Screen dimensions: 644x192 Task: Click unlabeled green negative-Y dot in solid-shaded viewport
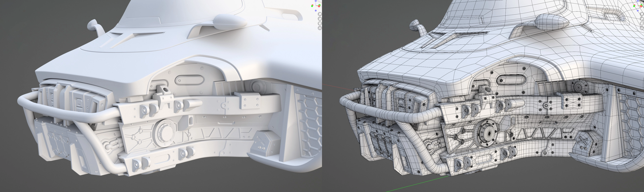click(312, 6)
